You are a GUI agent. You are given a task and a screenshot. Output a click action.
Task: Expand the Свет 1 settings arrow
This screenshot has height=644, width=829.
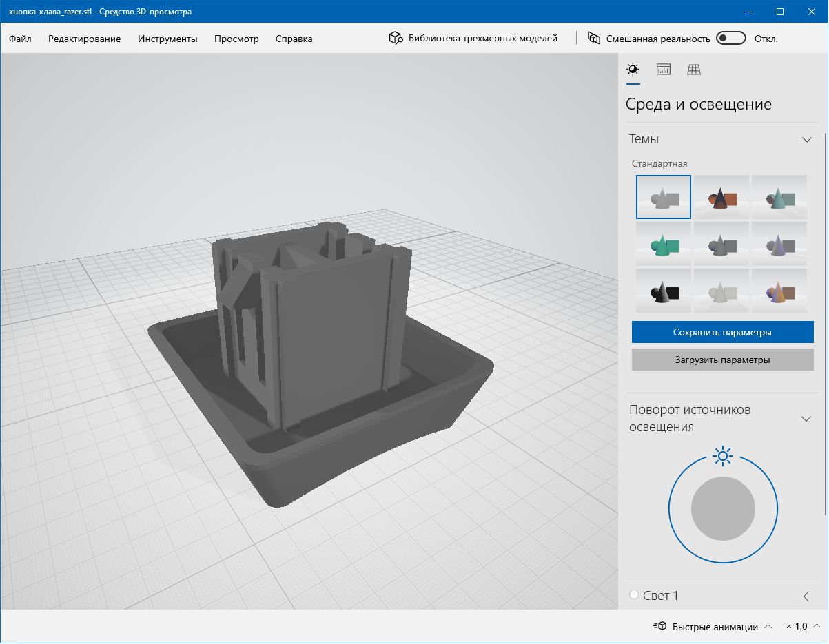coord(806,596)
